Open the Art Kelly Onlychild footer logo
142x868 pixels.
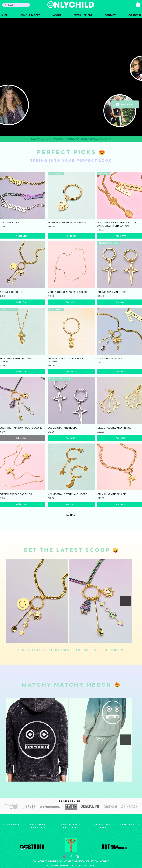[114, 847]
